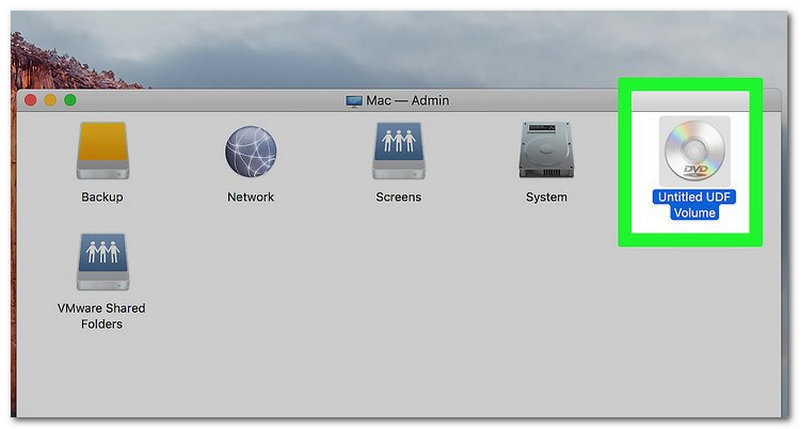Open the Network globe icon
800x429 pixels.
[251, 152]
